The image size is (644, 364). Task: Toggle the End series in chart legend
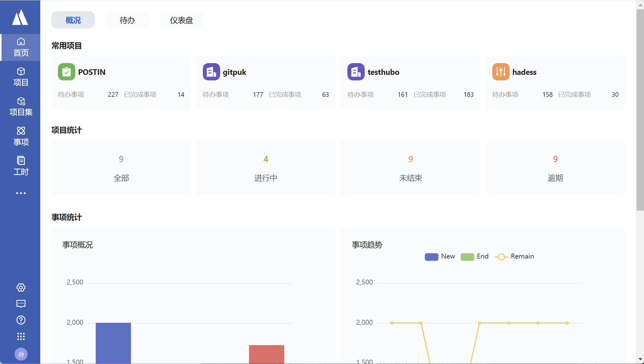click(475, 256)
